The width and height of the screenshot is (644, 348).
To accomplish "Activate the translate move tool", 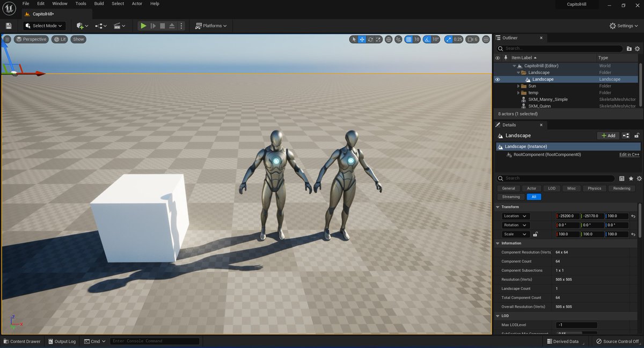I will (362, 39).
